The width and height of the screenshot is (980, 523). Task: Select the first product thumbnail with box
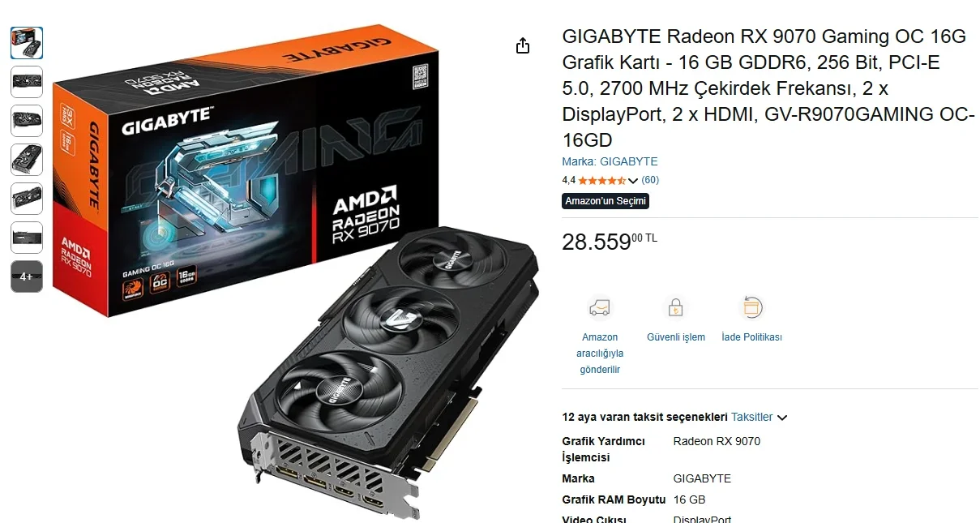(27, 43)
